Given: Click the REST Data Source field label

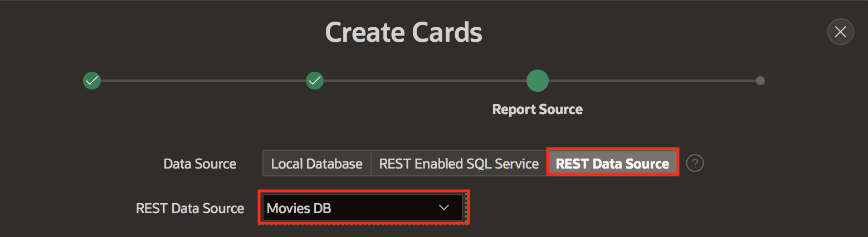Looking at the screenshot, I should 190,208.
